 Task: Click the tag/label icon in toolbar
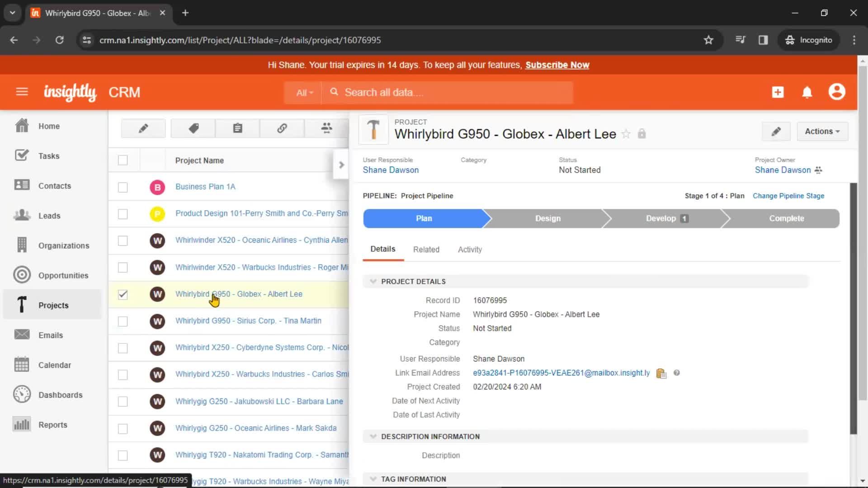[x=193, y=128]
